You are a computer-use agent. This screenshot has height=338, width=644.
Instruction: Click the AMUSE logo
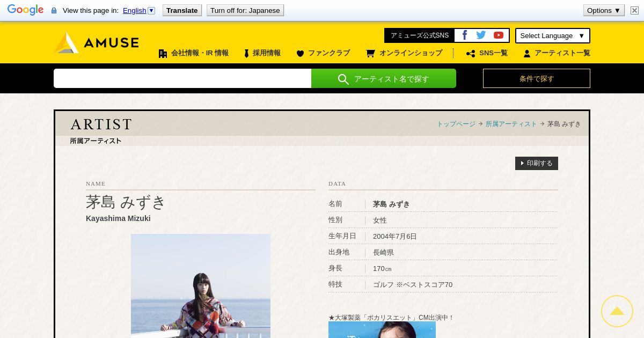97,42
